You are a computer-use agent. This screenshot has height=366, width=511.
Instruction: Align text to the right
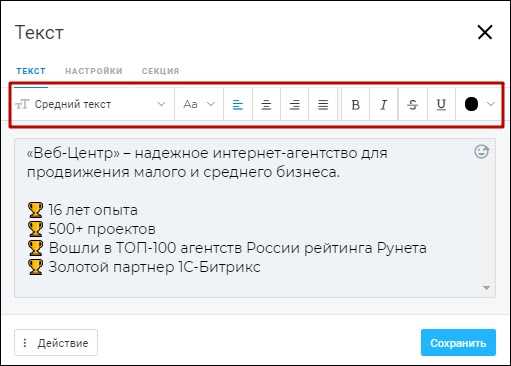294,105
